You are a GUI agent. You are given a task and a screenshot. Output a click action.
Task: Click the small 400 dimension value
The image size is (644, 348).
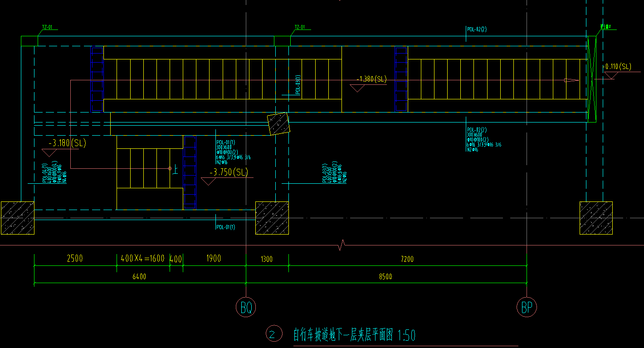176,259
